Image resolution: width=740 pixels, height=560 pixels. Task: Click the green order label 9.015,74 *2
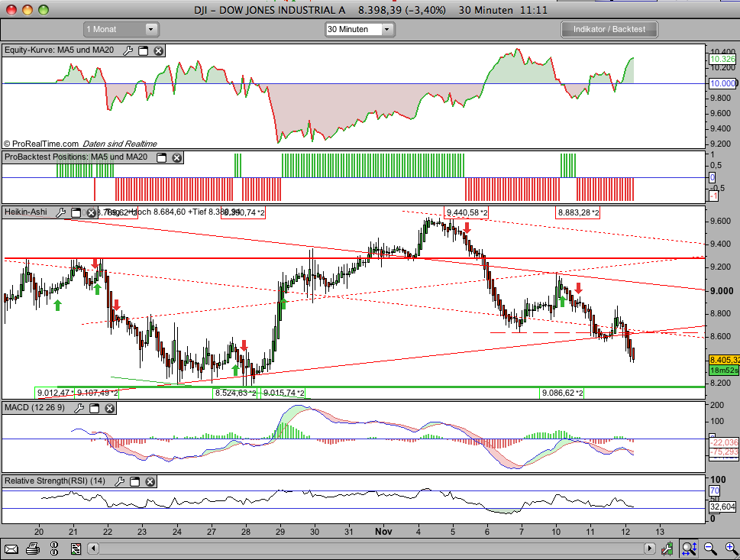coord(283,393)
